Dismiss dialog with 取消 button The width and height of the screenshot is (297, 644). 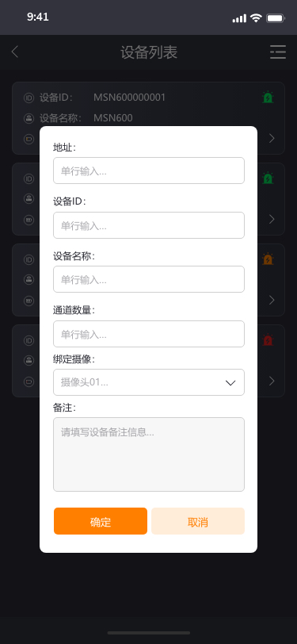click(198, 521)
